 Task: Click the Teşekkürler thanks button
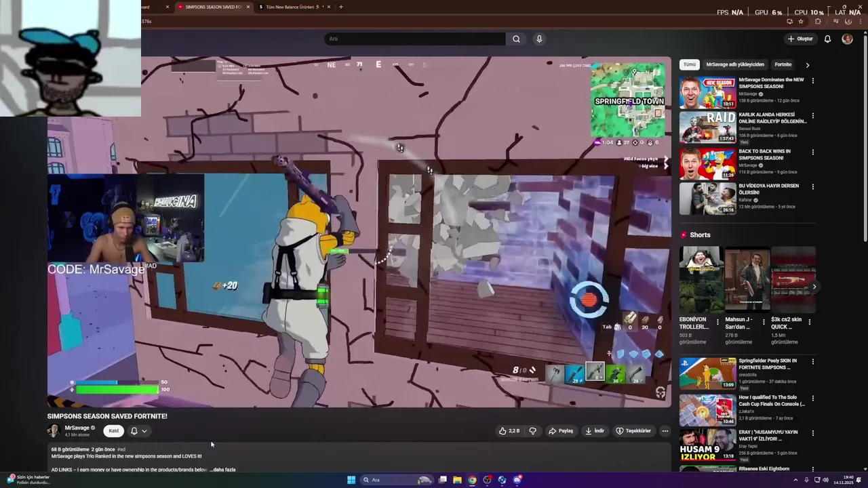tap(633, 430)
